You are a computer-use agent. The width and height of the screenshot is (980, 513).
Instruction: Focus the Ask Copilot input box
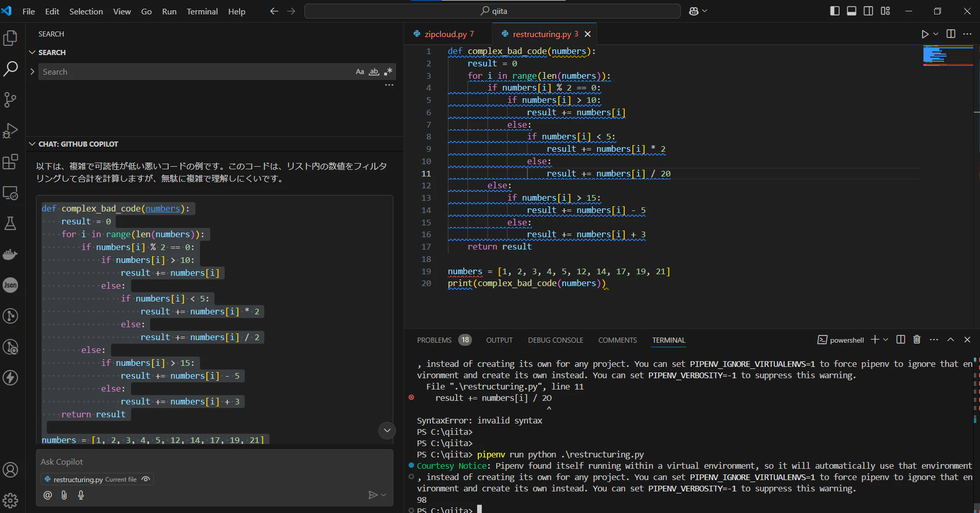[214, 462]
